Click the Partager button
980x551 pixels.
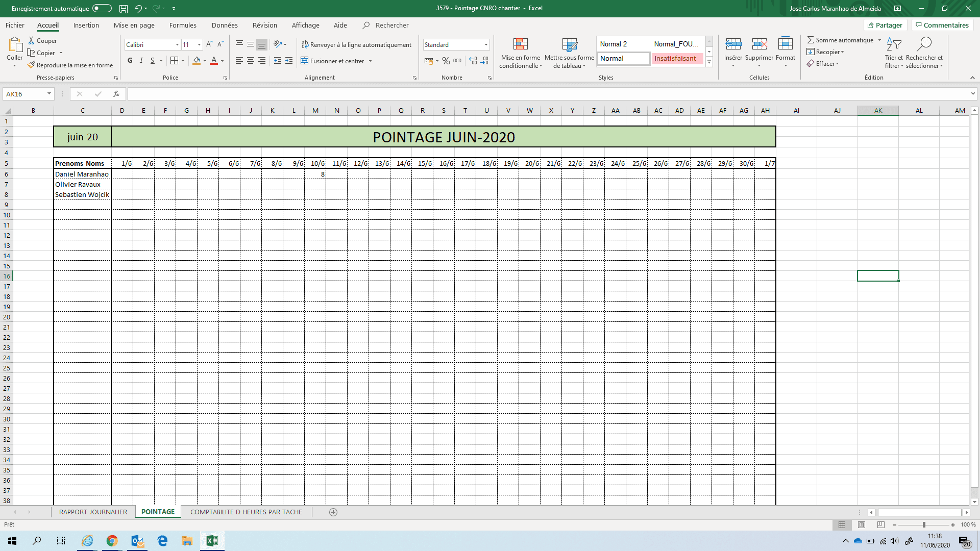tap(885, 26)
